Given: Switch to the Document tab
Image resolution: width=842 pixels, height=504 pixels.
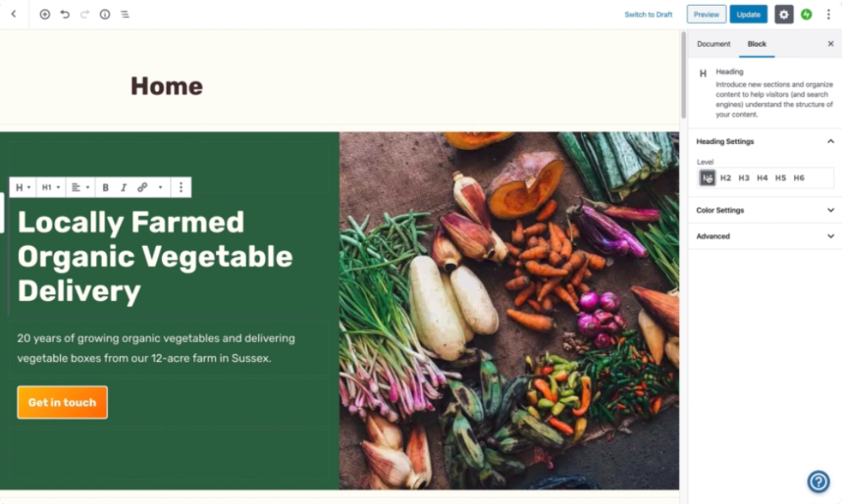Looking at the screenshot, I should click(x=713, y=44).
